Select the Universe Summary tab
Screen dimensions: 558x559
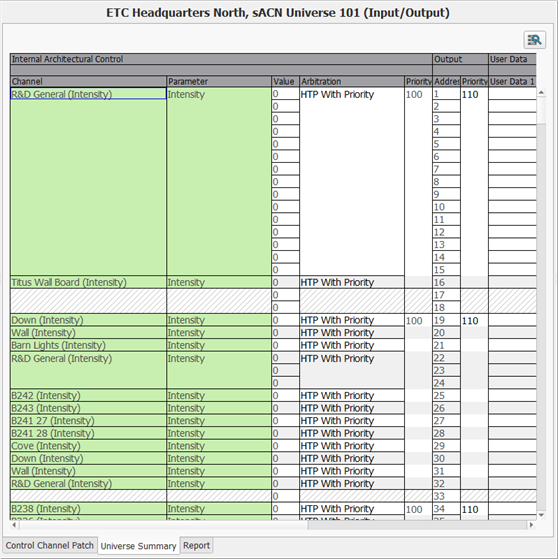pos(138,546)
